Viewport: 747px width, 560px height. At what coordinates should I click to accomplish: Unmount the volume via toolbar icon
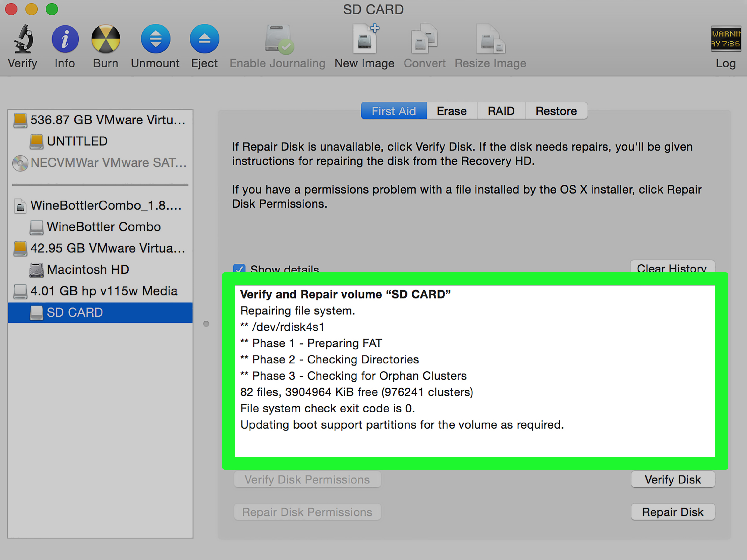pos(155,39)
